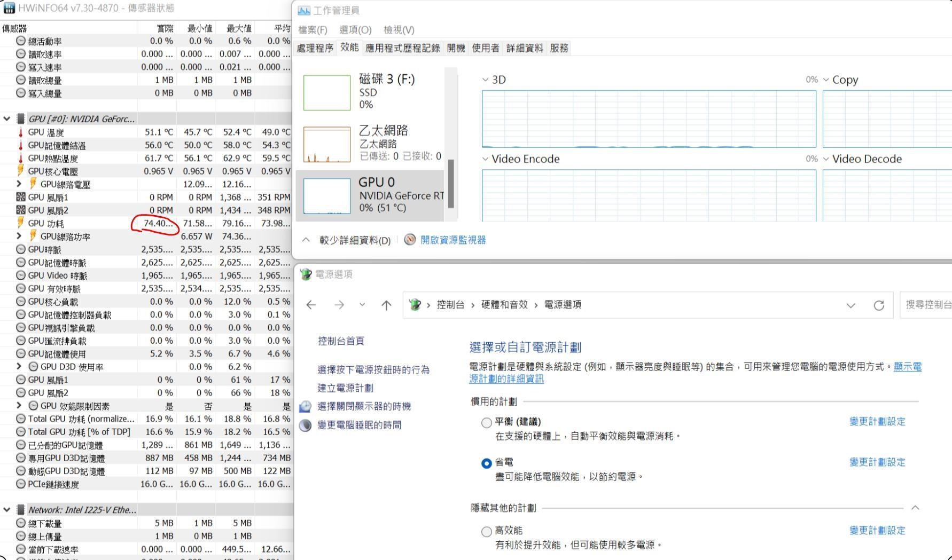Click the GPU時脈 clock sensor icon

click(21, 249)
